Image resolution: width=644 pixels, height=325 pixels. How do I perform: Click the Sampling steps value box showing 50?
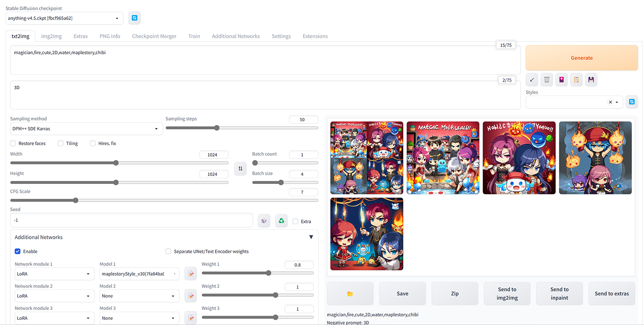[x=304, y=120]
